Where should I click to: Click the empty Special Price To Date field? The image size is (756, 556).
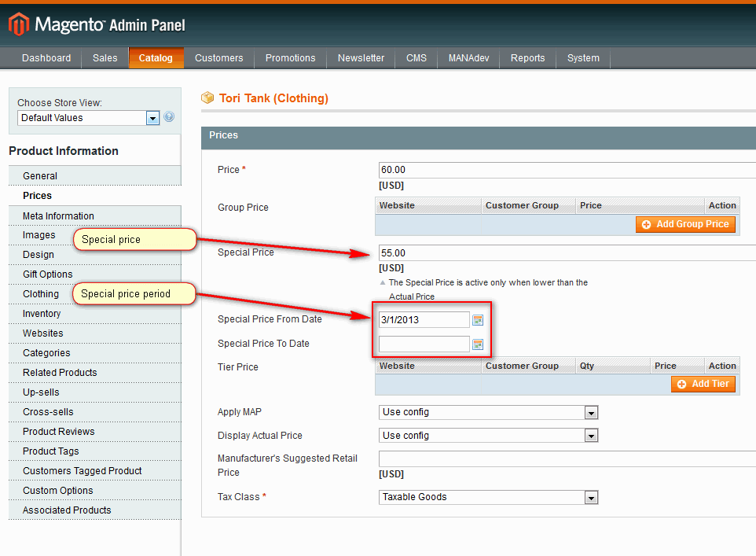point(424,344)
